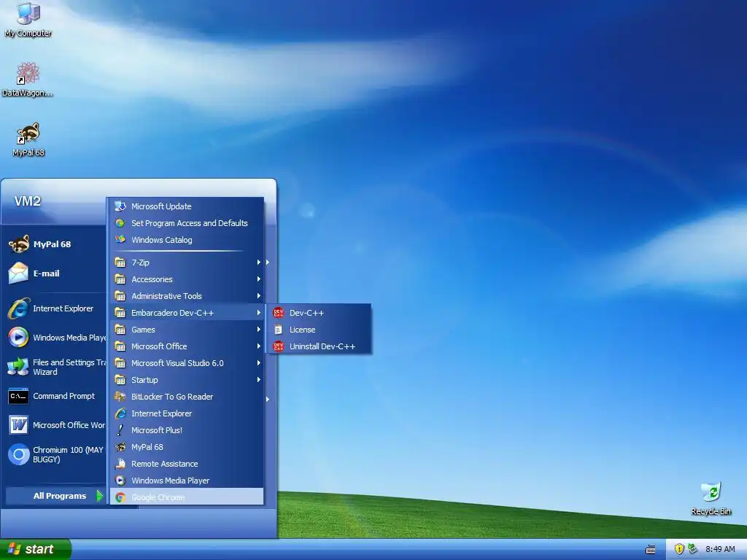This screenshot has height=560, width=747.
Task: Select Microsoft Visual Studio 6.0 entry
Action: 187,363
